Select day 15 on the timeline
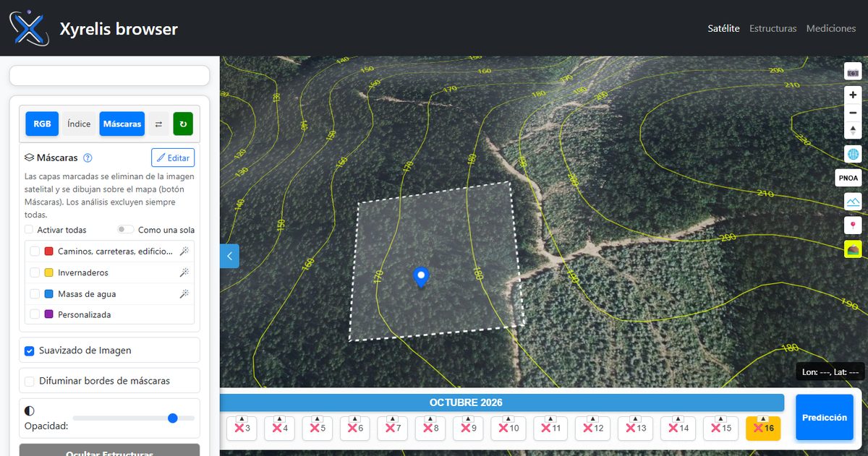 (720, 428)
